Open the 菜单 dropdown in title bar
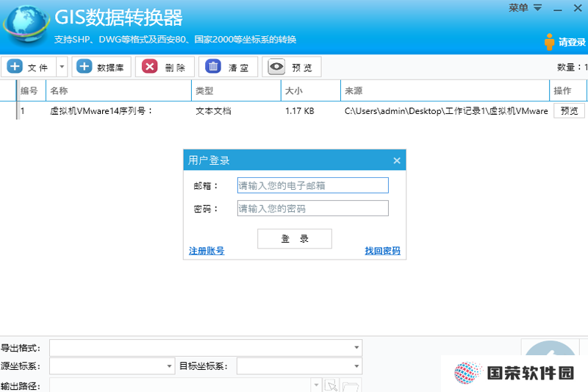The width and height of the screenshot is (588, 392). coord(525,8)
